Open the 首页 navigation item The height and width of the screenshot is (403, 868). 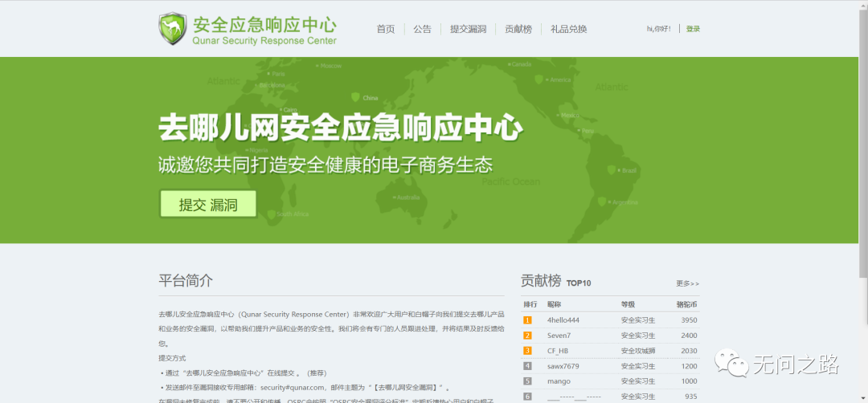coord(386,29)
